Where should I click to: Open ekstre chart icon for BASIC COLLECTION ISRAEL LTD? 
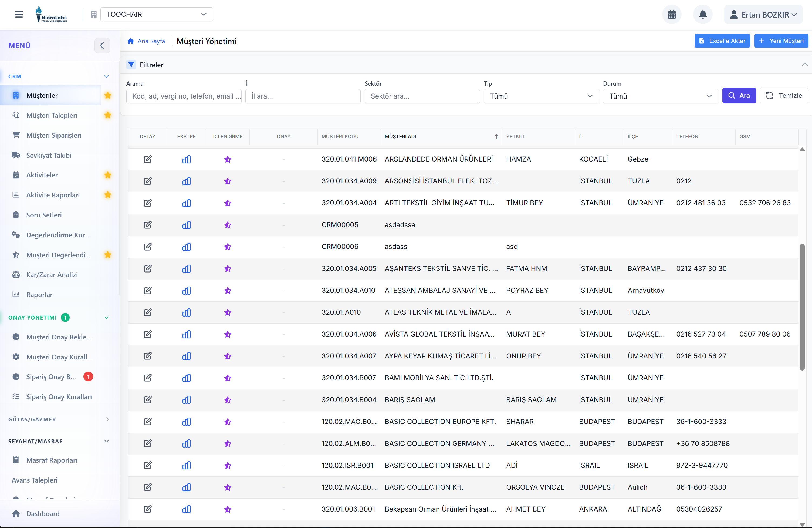click(x=186, y=465)
